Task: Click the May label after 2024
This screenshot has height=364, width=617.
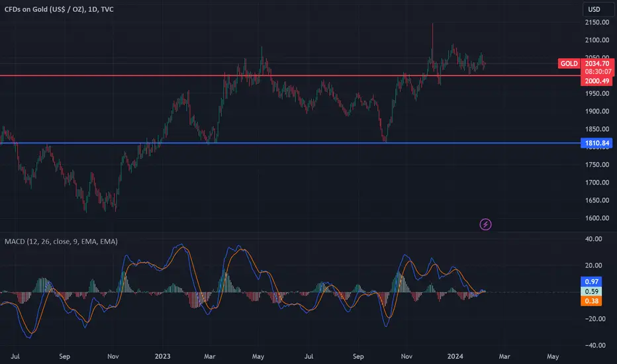Action: [553, 357]
